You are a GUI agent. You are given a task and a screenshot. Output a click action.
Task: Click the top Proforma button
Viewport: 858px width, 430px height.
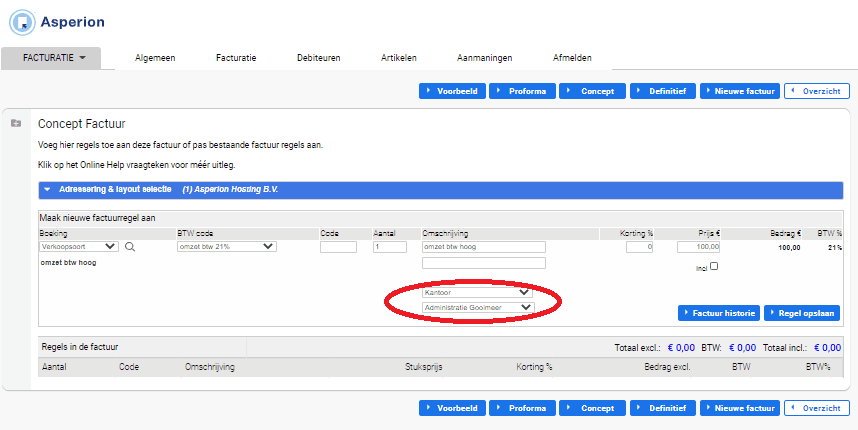tap(523, 91)
